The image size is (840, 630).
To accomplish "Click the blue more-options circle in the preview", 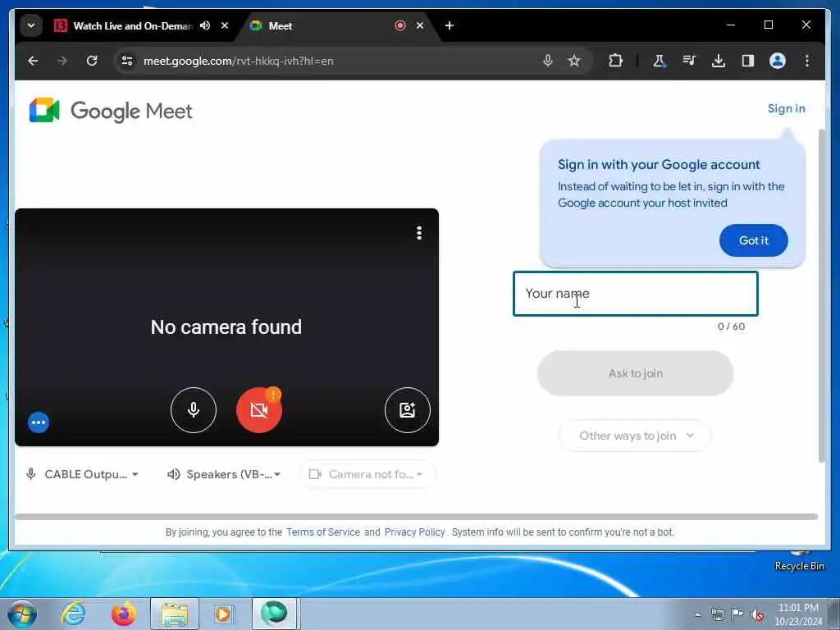I will [39, 422].
